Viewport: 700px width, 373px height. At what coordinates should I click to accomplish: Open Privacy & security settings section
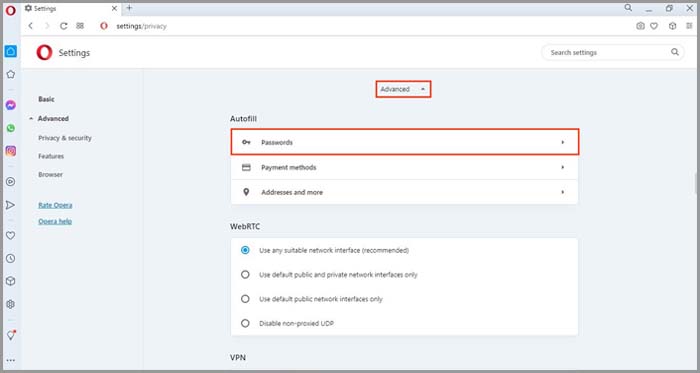65,138
